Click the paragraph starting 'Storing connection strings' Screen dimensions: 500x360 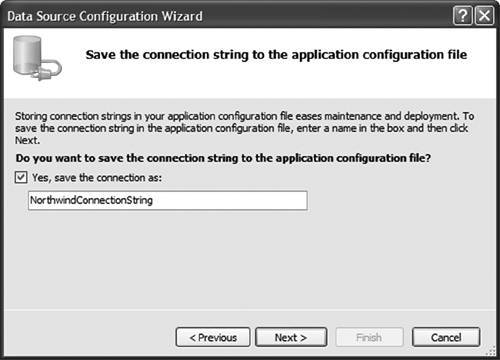click(x=244, y=128)
